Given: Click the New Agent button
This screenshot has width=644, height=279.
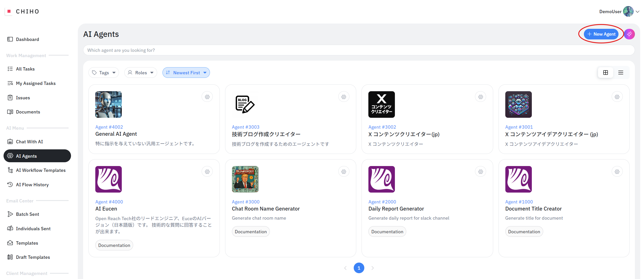Looking at the screenshot, I should click(x=601, y=34).
